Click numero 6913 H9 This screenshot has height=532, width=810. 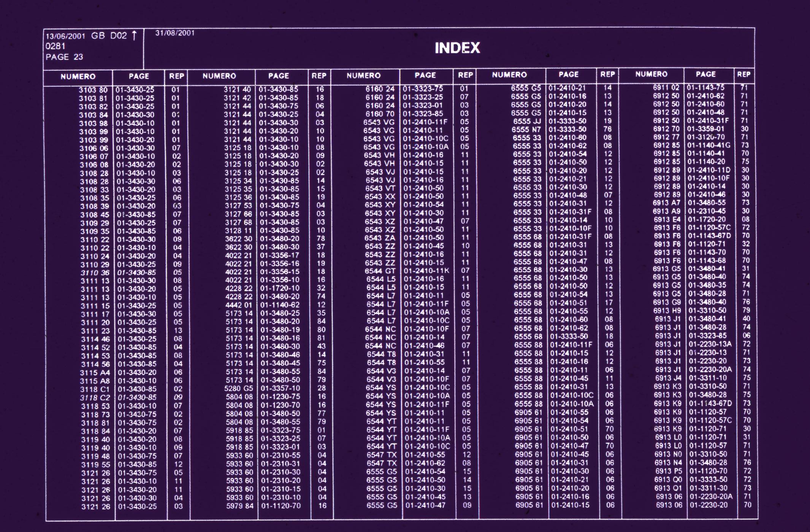tap(667, 311)
